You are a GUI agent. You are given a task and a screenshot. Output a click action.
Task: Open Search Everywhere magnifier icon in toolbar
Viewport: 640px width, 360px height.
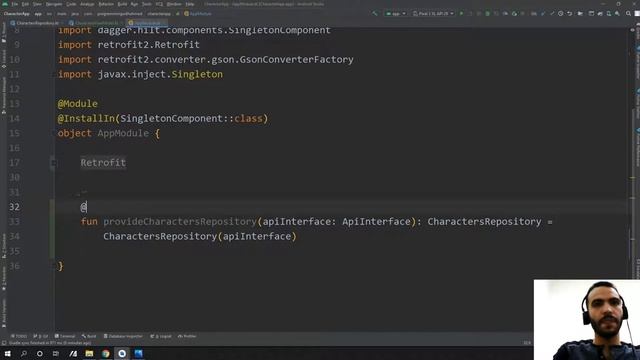(628, 13)
